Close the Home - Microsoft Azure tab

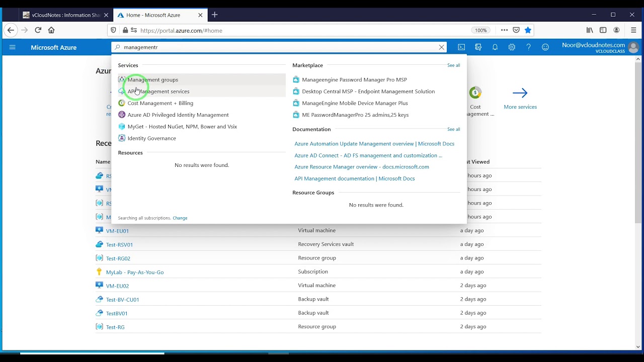coord(200,15)
